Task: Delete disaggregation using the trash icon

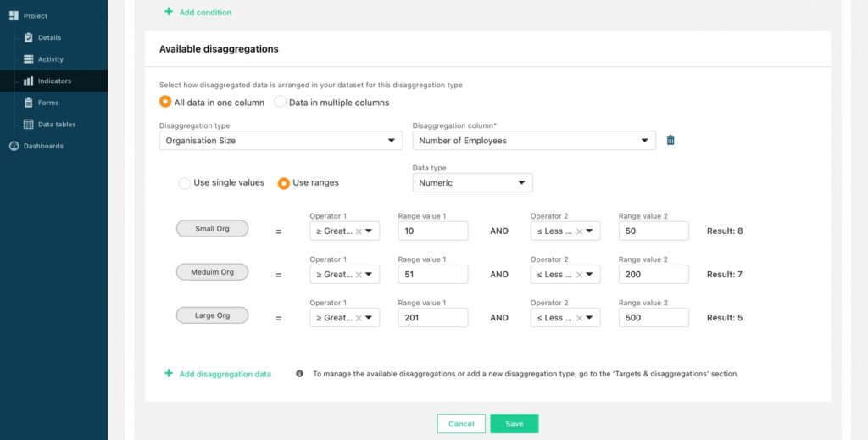Action: (x=670, y=140)
